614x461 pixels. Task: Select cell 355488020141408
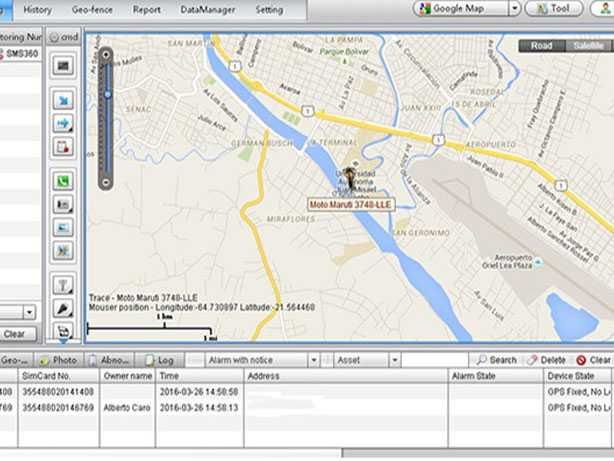point(58,392)
